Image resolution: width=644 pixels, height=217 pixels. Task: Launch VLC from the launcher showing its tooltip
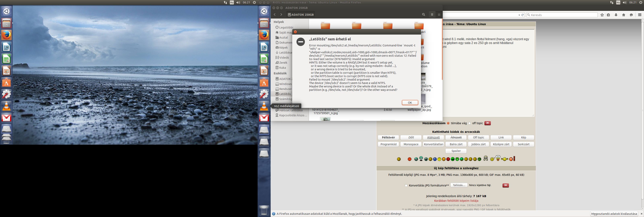[x=264, y=106]
